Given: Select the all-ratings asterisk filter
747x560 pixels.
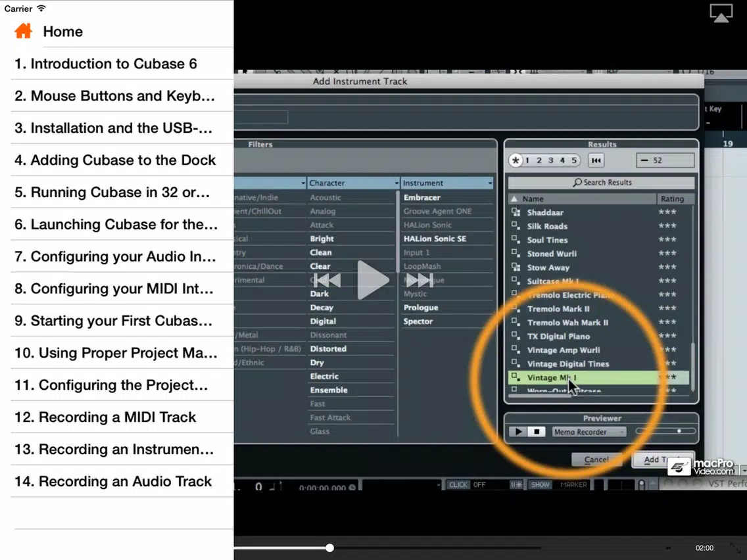Looking at the screenshot, I should click(516, 160).
